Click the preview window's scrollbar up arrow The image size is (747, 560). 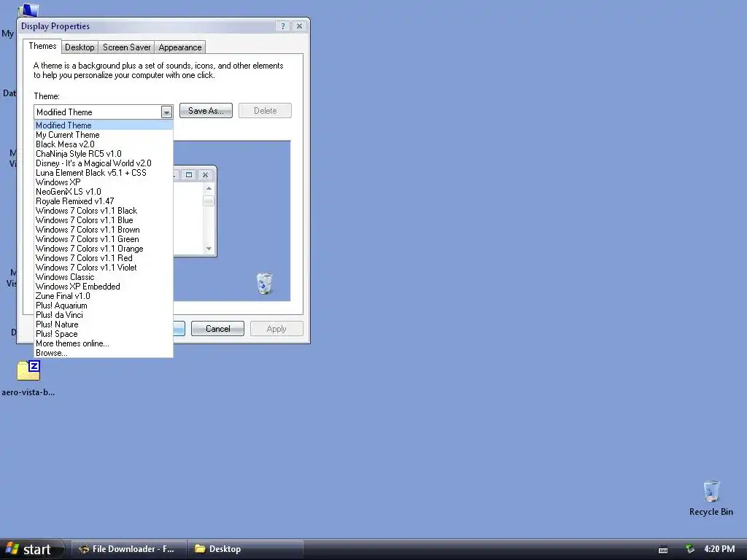click(x=209, y=189)
